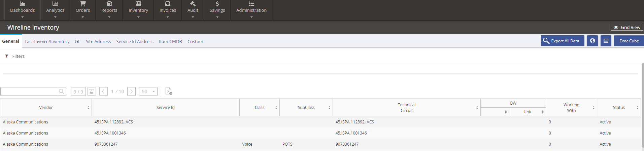Click the Excel export download icon
The image size is (644, 151).
click(x=169, y=91)
